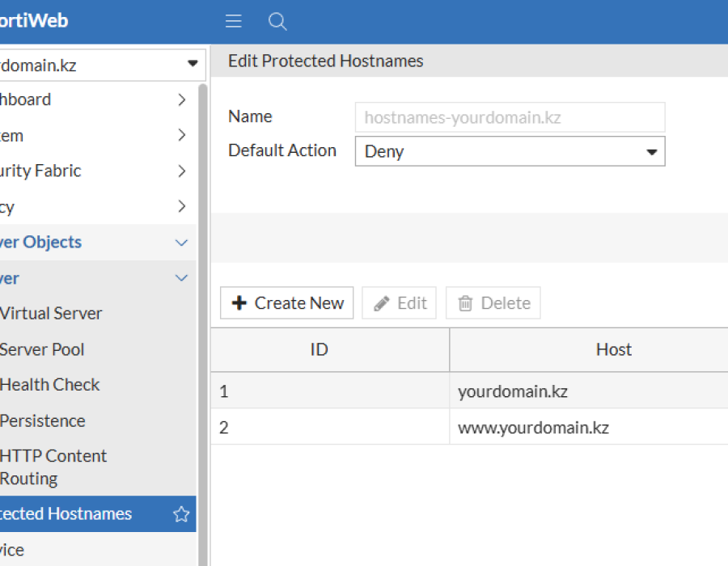728x566 pixels.
Task: Expand the System menu chevron
Action: point(181,135)
